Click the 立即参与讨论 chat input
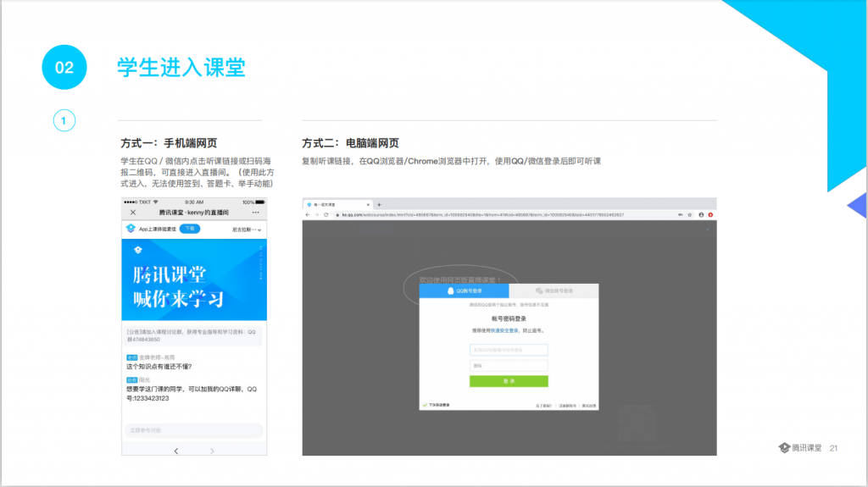The width and height of the screenshot is (868, 487). pyautogui.click(x=194, y=430)
